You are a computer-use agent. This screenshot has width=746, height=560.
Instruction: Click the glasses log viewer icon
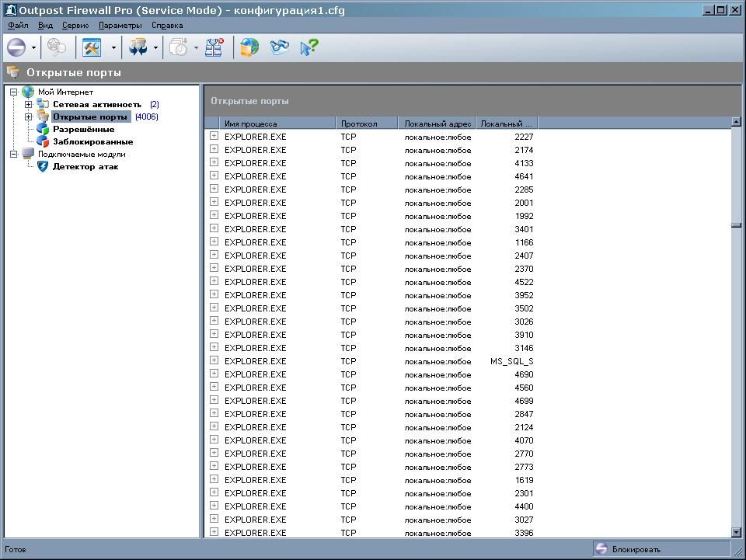click(279, 47)
